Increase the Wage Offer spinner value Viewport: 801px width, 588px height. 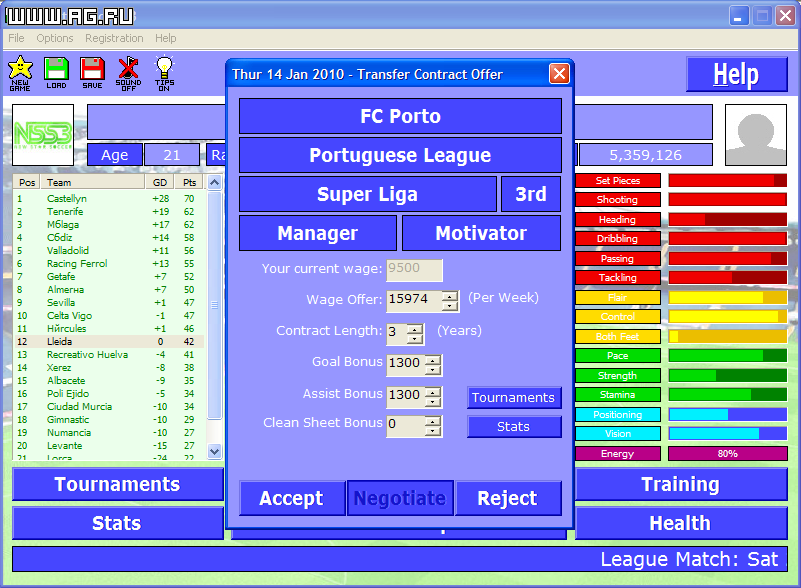(x=450, y=295)
